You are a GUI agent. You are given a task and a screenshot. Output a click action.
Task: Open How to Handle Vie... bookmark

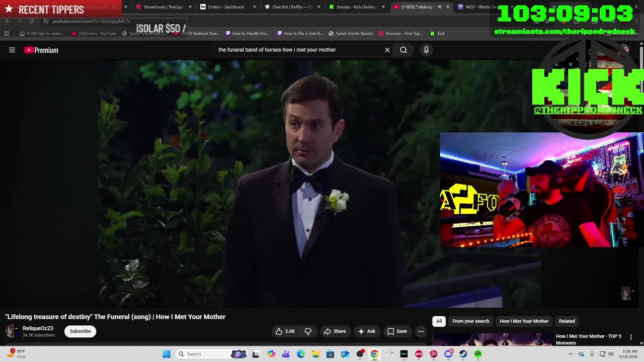(x=247, y=33)
